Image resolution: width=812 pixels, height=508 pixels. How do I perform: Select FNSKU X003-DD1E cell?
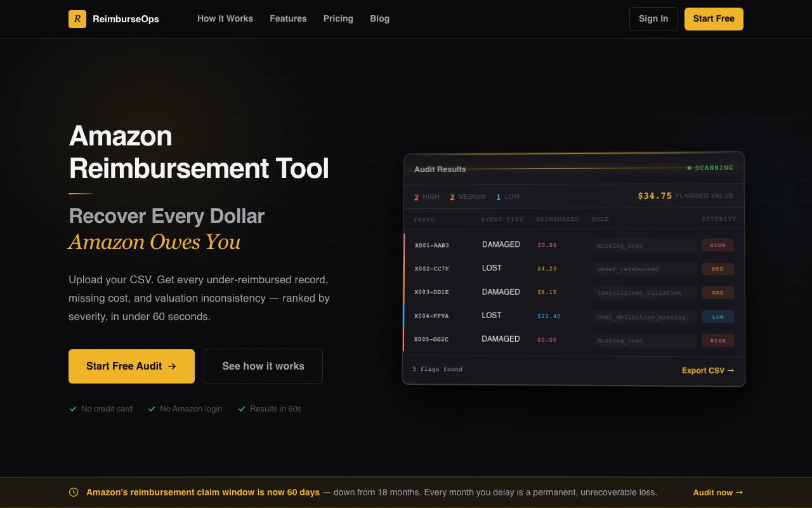pyautogui.click(x=432, y=292)
